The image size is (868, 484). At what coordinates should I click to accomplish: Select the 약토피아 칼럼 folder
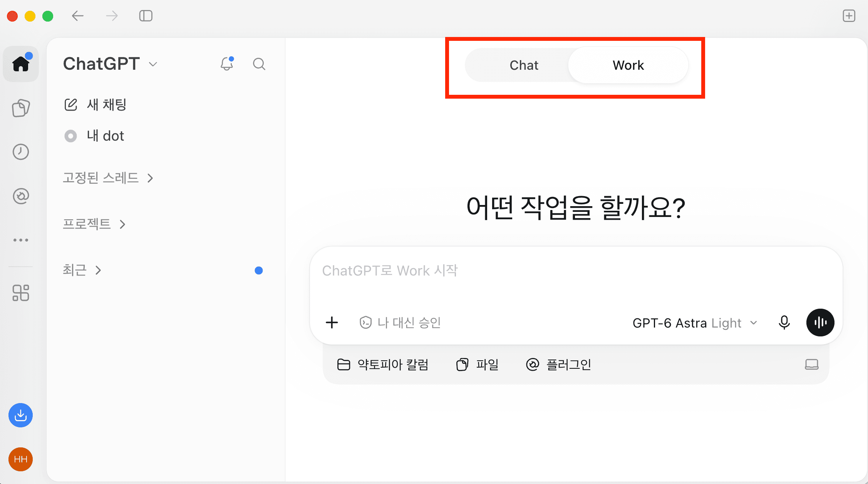click(383, 365)
